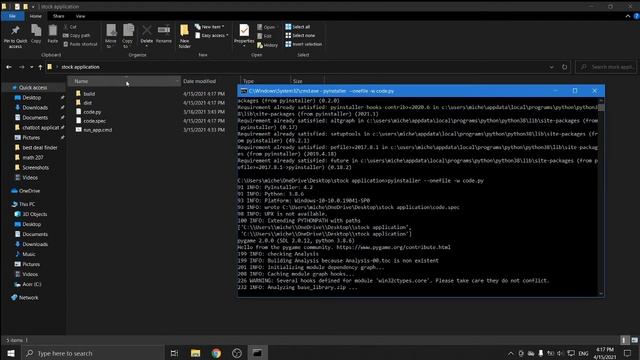Image resolution: width=640 pixels, height=360 pixels.
Task: Launch Chrome from the taskbar
Action: pos(216,353)
